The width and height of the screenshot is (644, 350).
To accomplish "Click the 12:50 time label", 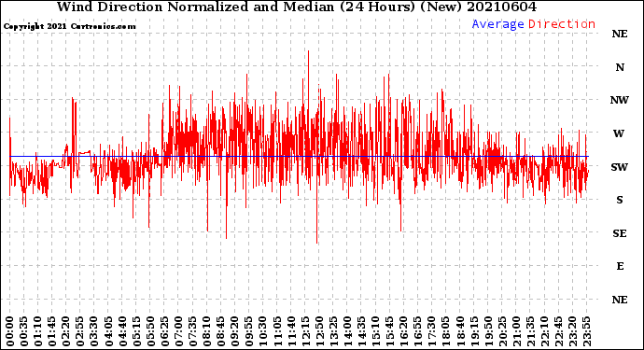I will pos(319,331).
